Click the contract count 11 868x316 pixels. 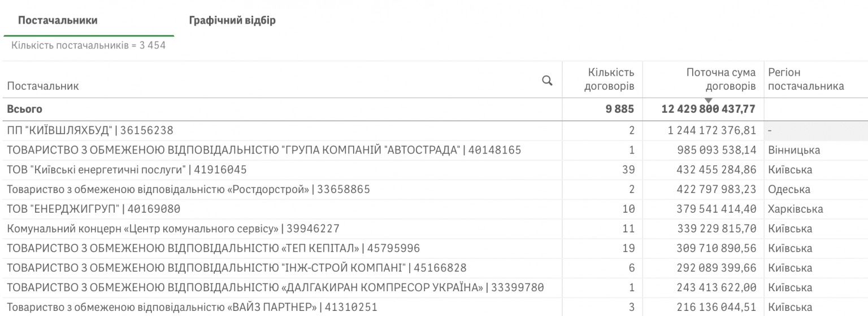628,229
